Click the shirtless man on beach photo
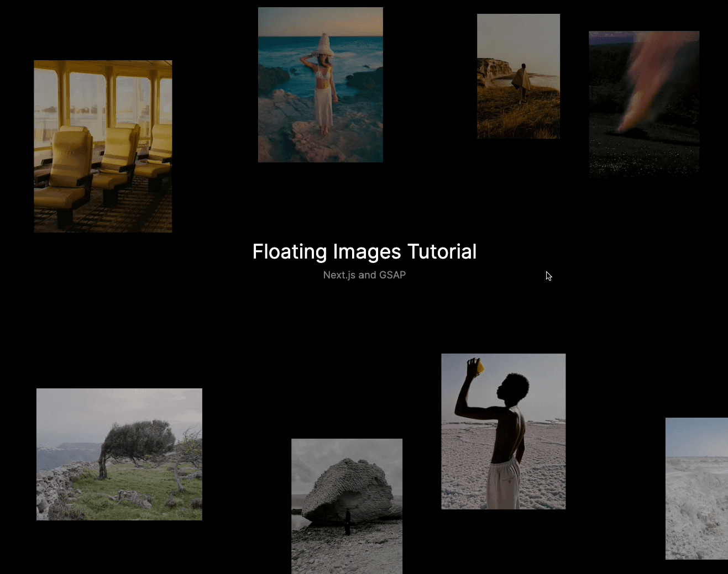This screenshot has height=574, width=728. coord(503,431)
